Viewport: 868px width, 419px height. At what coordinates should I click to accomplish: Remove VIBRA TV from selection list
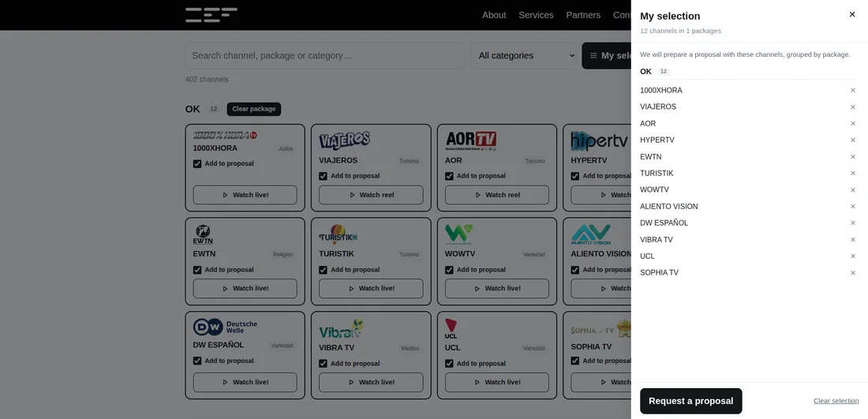click(852, 240)
